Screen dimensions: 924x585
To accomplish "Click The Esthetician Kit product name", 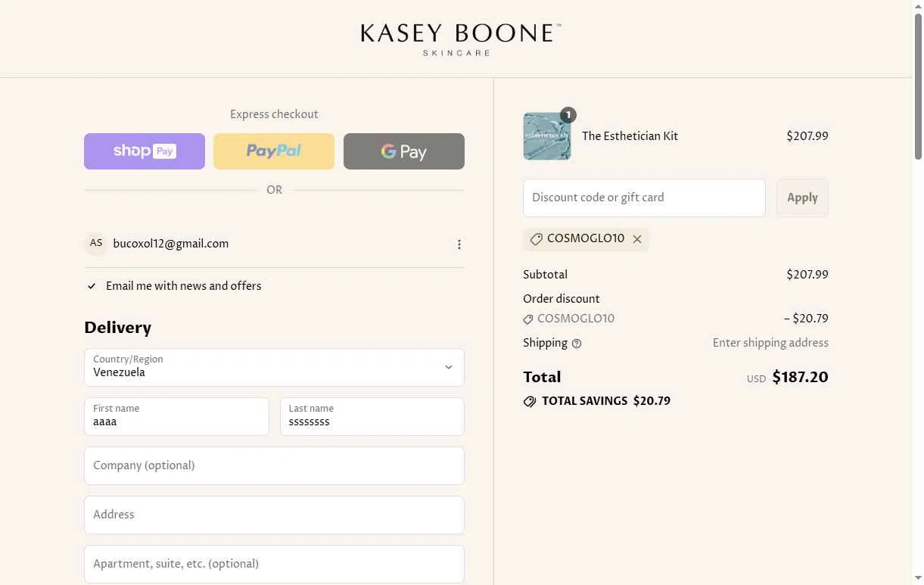I will 630,136.
